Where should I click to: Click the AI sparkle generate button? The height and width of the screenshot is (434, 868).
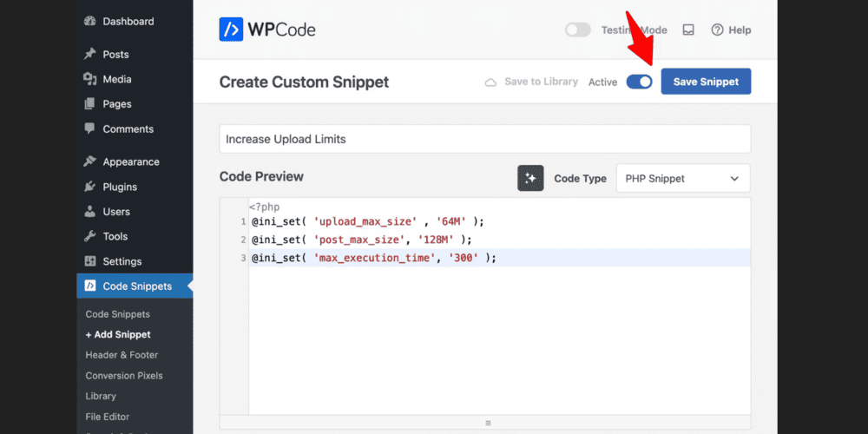click(530, 178)
